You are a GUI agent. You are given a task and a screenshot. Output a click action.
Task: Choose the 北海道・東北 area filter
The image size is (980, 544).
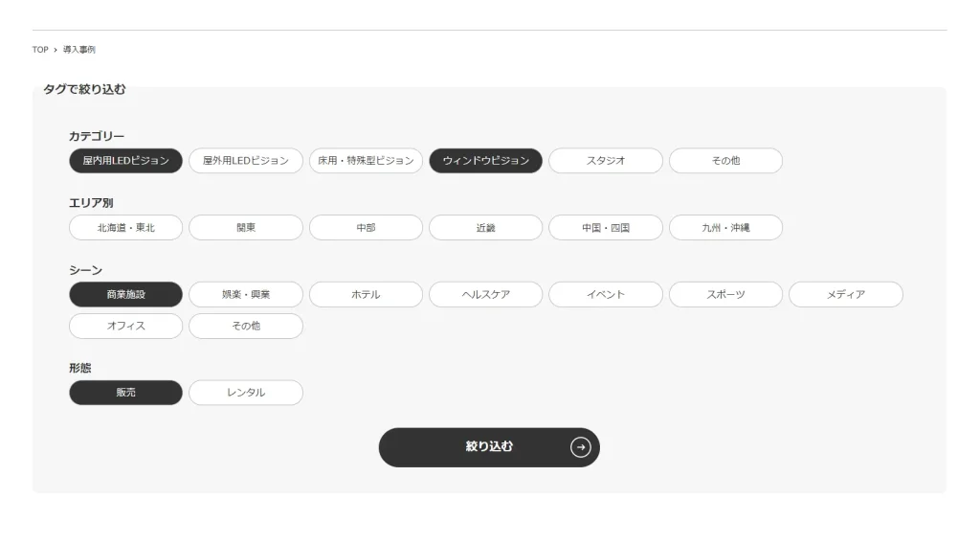click(125, 228)
